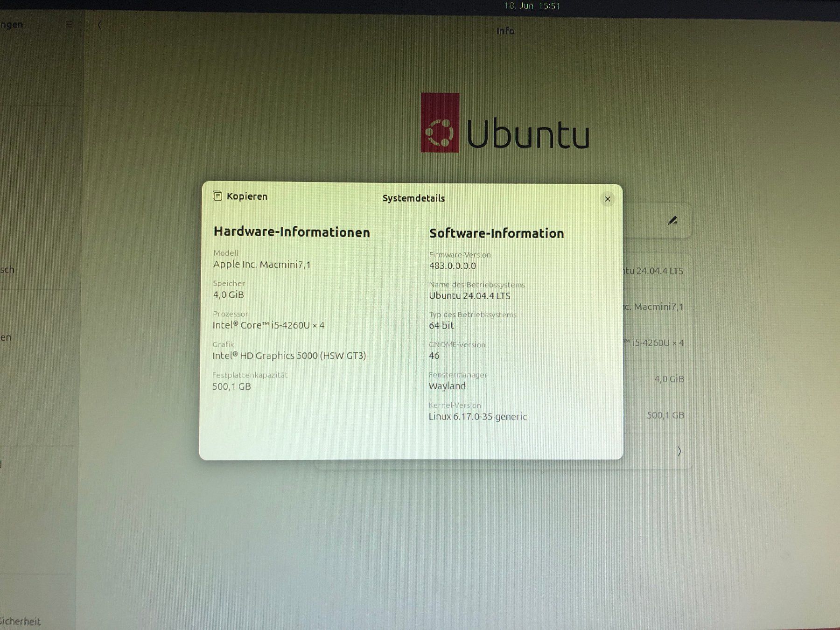
Task: Select the memory value 4,0 GiB in dialog
Action: tap(229, 295)
